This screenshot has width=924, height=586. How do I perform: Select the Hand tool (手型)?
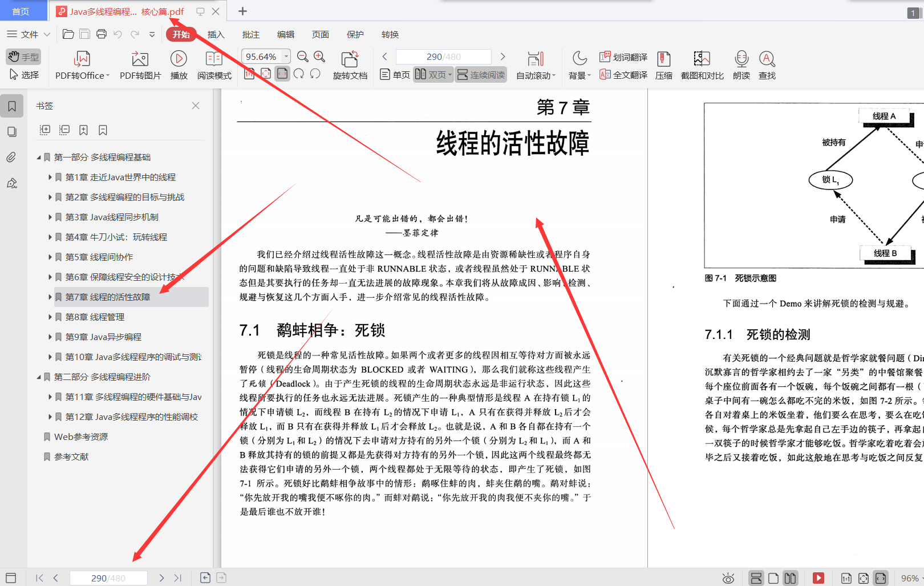(23, 56)
